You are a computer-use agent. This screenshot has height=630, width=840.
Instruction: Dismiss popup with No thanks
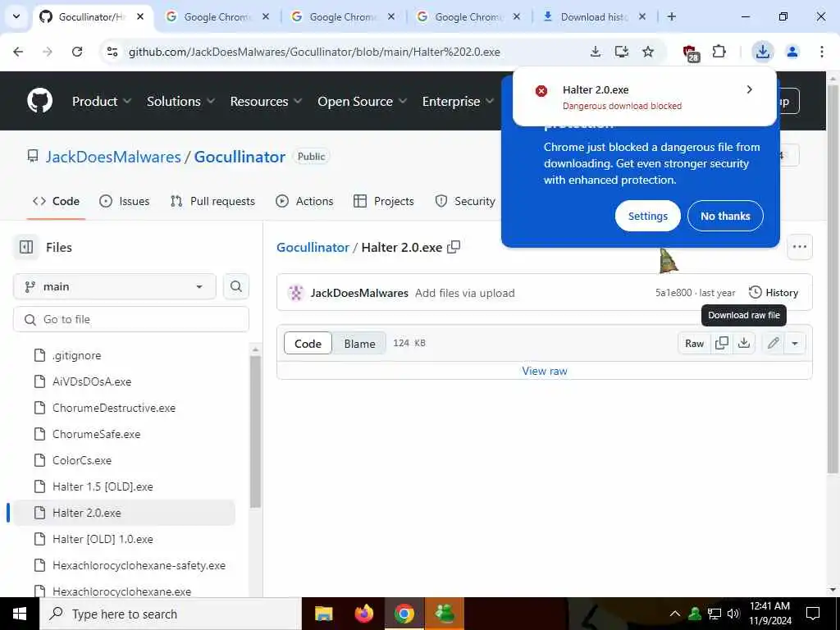click(725, 216)
